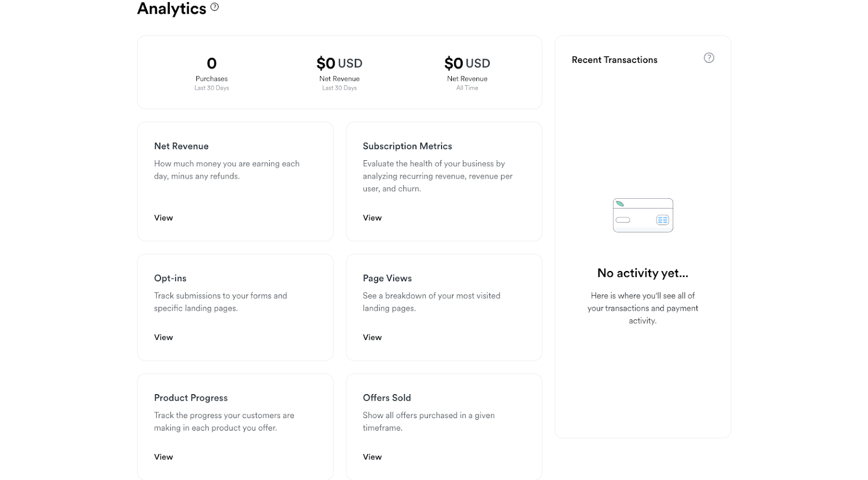Click the $0 USD Net Revenue Last 30 Days
The image size is (868, 480).
339,72
